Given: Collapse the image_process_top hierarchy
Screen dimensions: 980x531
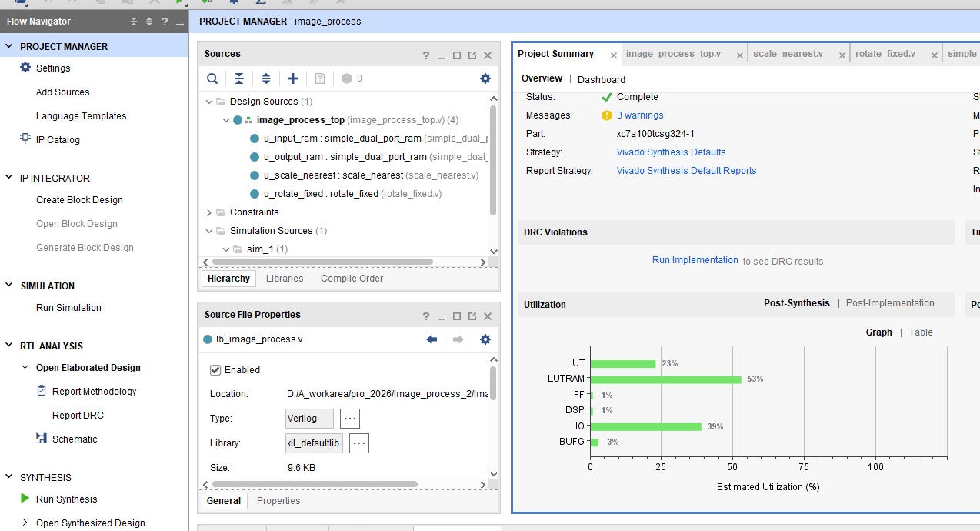Looking at the screenshot, I should [x=226, y=120].
